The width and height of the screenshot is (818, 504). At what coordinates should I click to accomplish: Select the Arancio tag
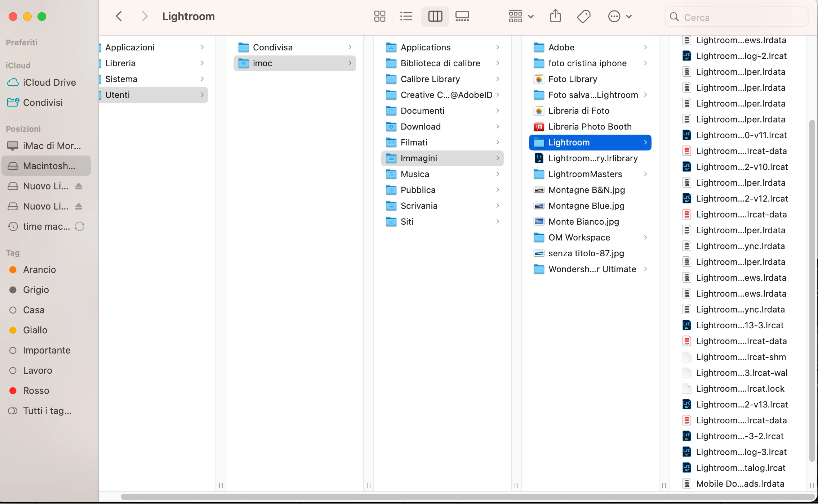click(39, 270)
